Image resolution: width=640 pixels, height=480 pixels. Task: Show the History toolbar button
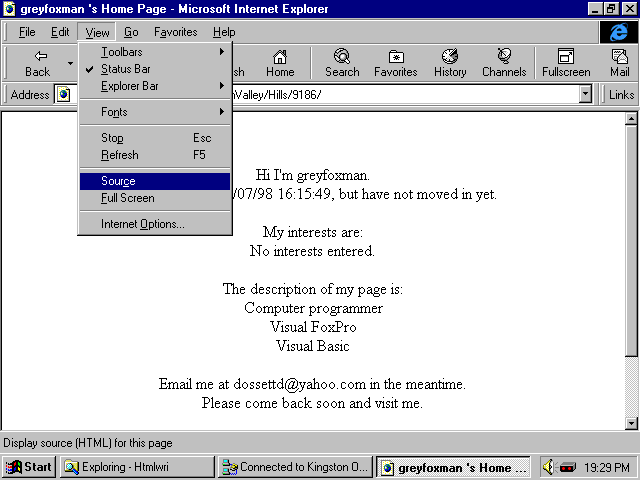(x=450, y=63)
